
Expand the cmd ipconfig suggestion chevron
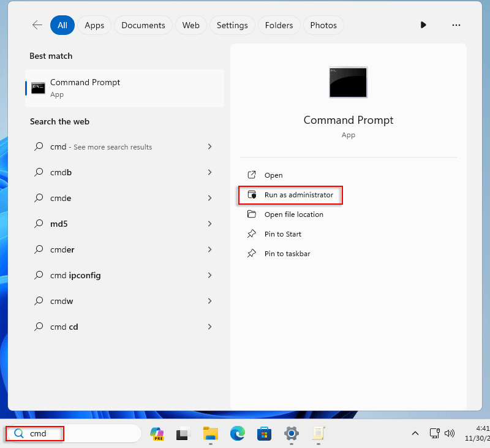point(209,275)
